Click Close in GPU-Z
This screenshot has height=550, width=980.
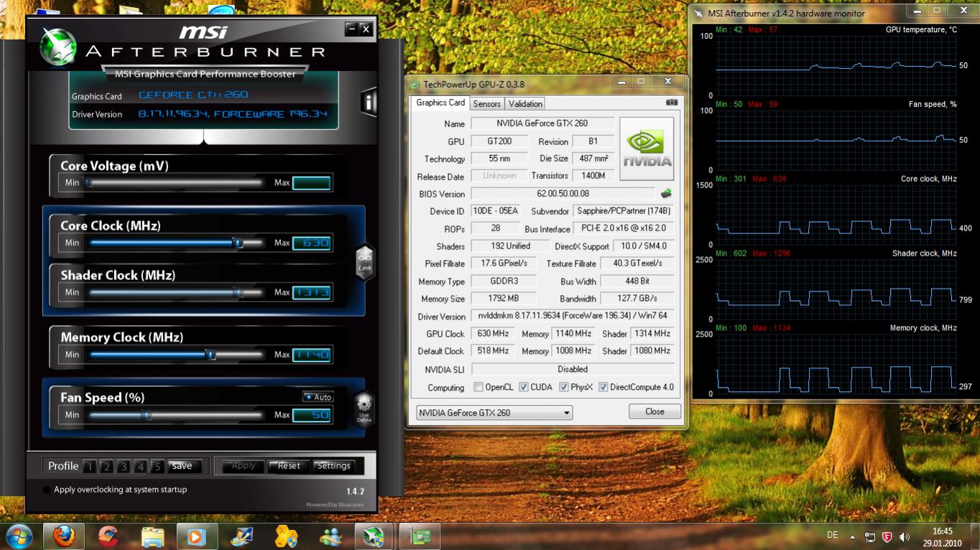click(655, 411)
